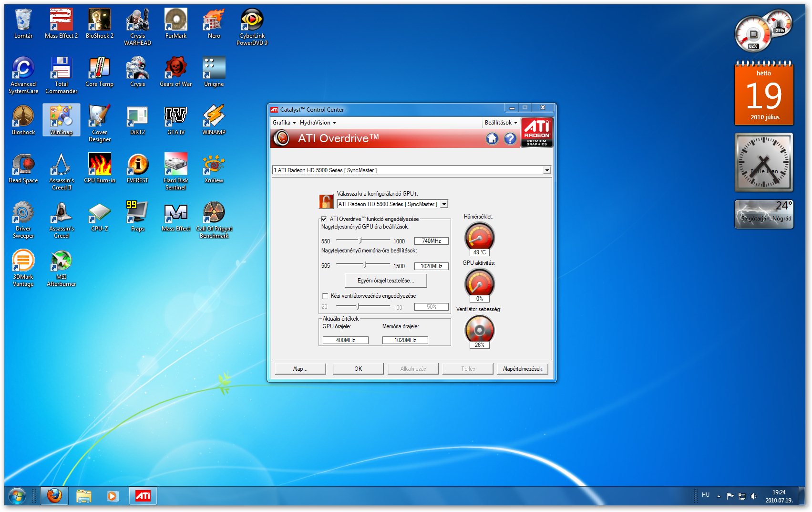Click the 1020MHz memory clock setting field

[x=431, y=266]
